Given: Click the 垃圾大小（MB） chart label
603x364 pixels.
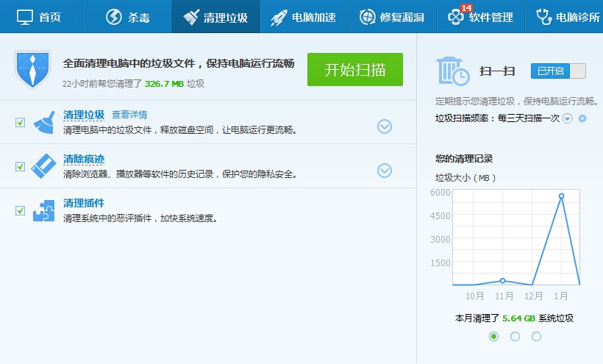Looking at the screenshot, I should click(x=465, y=178).
